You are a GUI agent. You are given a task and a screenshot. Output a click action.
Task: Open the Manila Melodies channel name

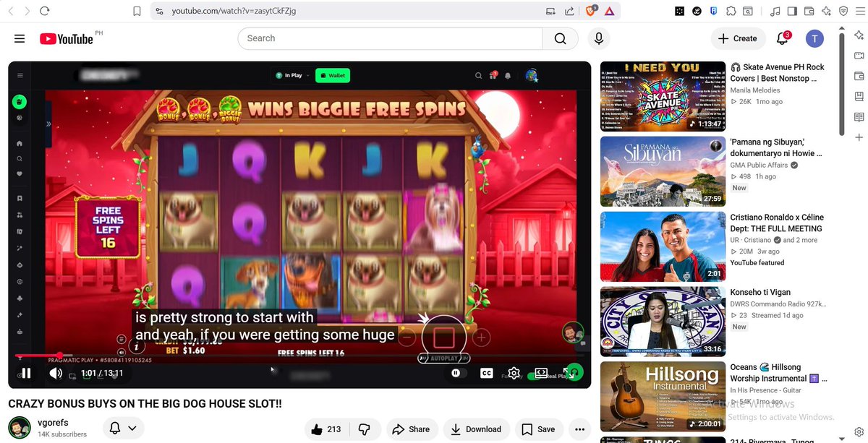point(755,90)
